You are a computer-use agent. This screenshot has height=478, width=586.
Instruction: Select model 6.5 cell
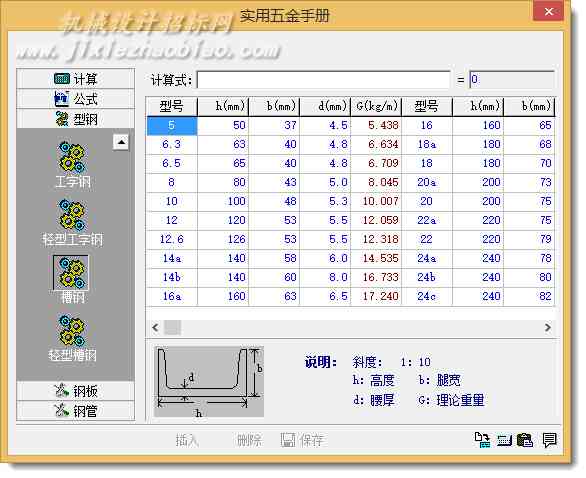[172, 164]
